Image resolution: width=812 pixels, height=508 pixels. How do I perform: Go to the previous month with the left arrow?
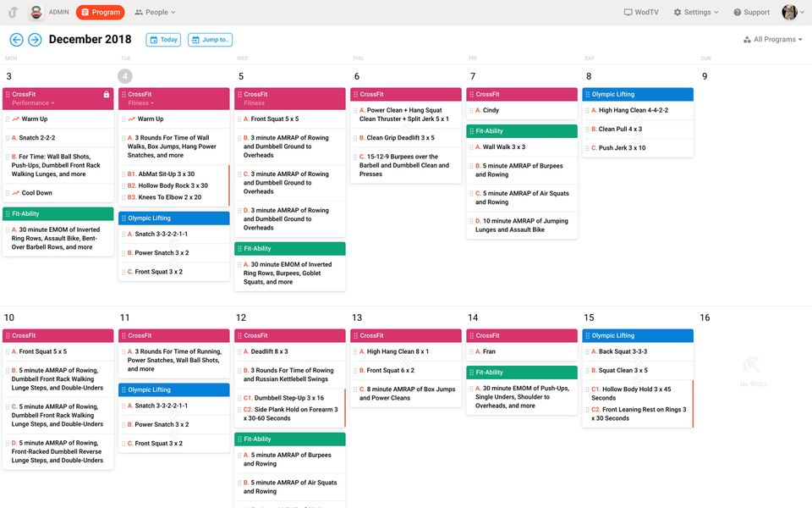coord(17,40)
